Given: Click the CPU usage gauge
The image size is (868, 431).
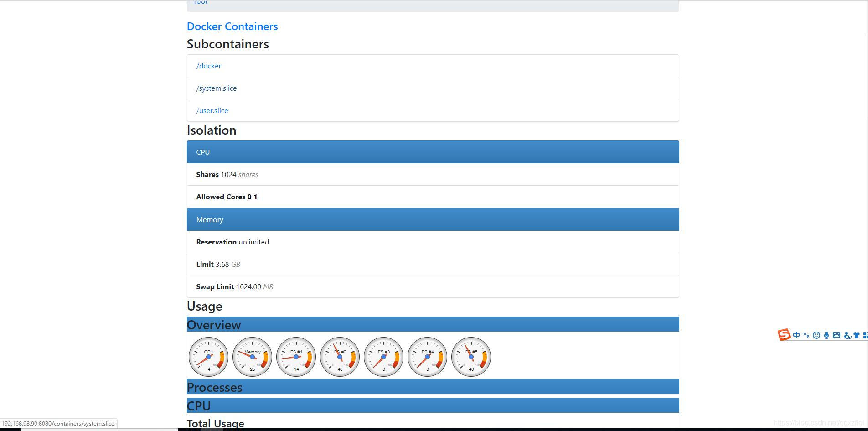Looking at the screenshot, I should pos(208,357).
